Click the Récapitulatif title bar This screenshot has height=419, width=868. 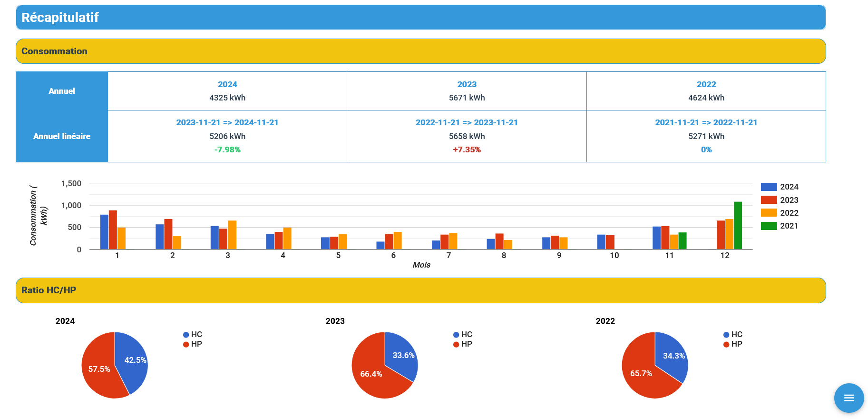[420, 18]
